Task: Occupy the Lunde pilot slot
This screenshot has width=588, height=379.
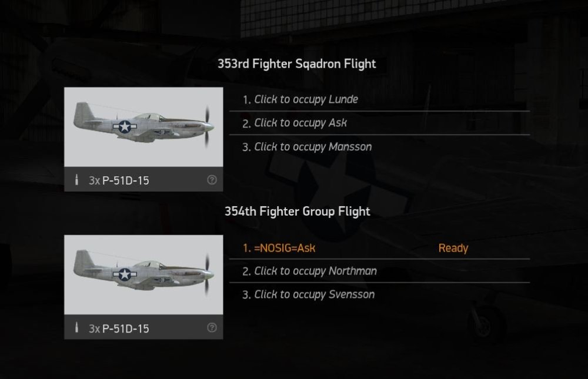Action: pos(306,99)
